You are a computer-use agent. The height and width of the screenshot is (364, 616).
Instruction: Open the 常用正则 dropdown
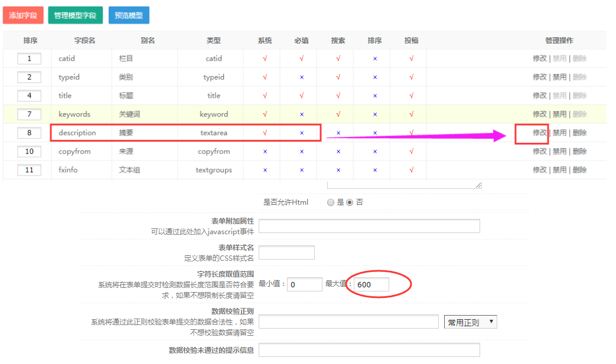[x=470, y=322]
